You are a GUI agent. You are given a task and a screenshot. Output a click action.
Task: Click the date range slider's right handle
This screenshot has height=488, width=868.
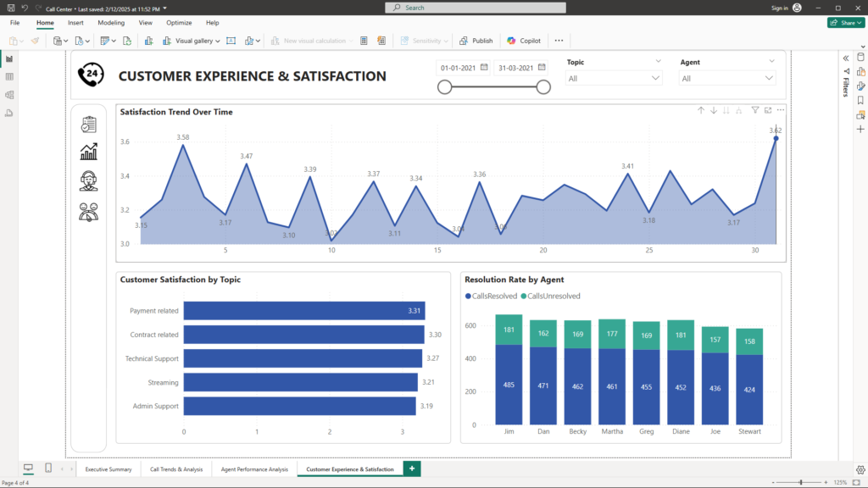[x=544, y=86]
